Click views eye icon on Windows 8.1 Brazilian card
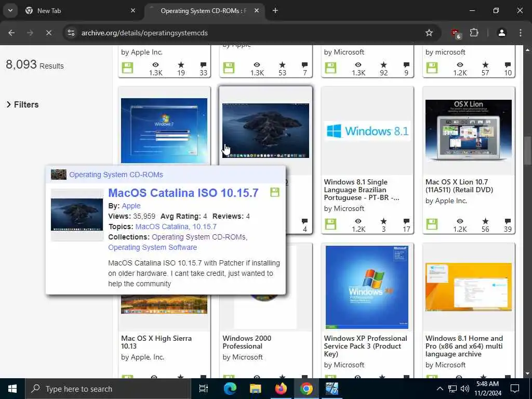 tap(358, 221)
